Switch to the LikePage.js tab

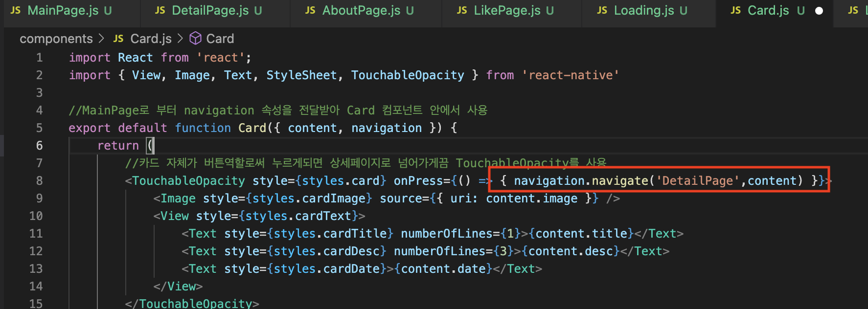(x=506, y=11)
